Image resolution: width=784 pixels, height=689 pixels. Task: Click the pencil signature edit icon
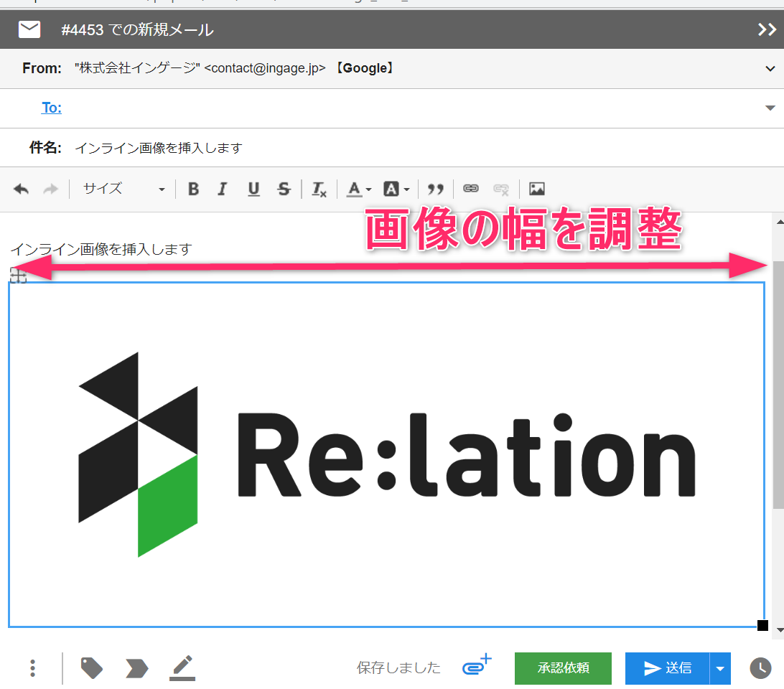point(182,668)
